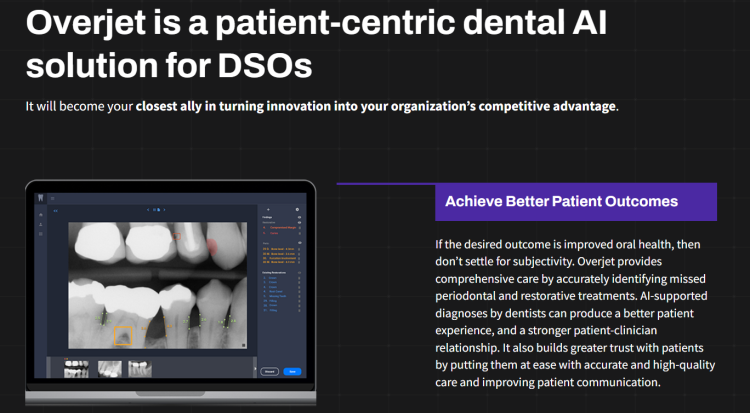Toggle Existing Restorations visibility icon
750x413 pixels.
299,273
